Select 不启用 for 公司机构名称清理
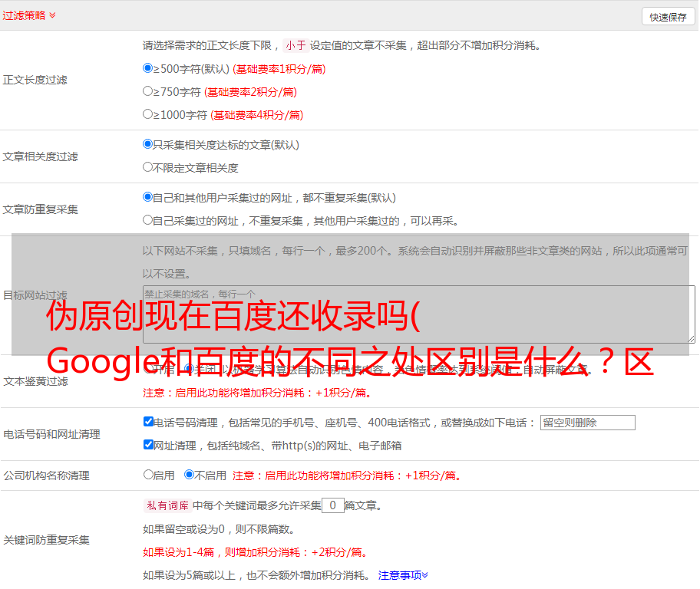The width and height of the screenshot is (700, 589). (x=190, y=474)
